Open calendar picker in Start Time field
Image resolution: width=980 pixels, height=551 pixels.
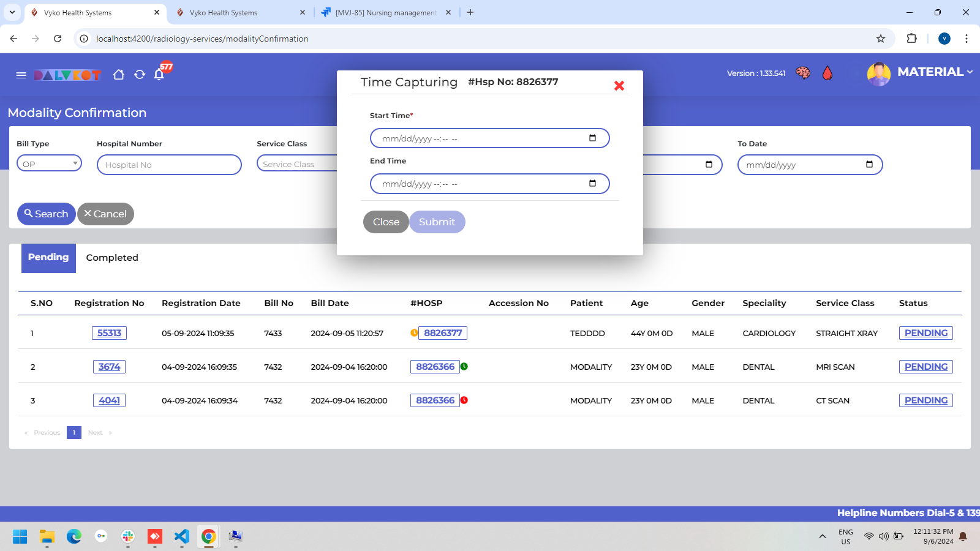(x=592, y=138)
